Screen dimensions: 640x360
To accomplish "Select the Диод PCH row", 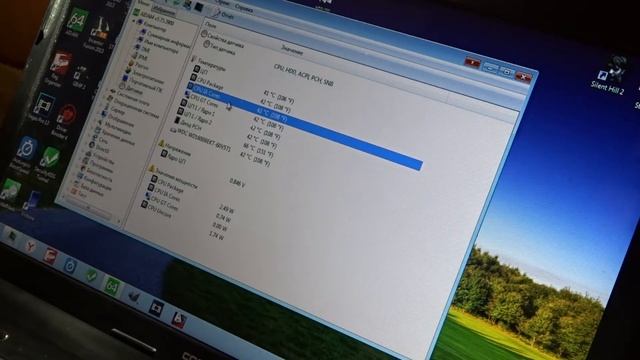I will point(188,125).
